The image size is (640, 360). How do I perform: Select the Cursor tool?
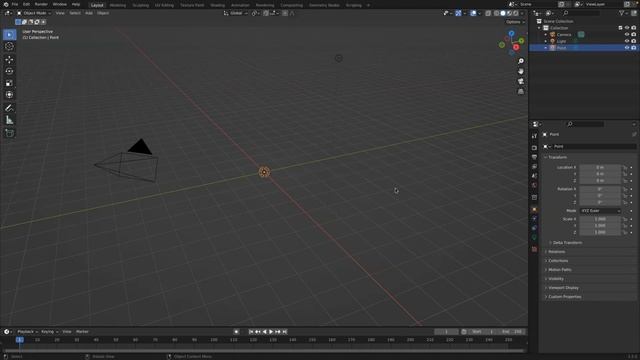click(x=9, y=47)
